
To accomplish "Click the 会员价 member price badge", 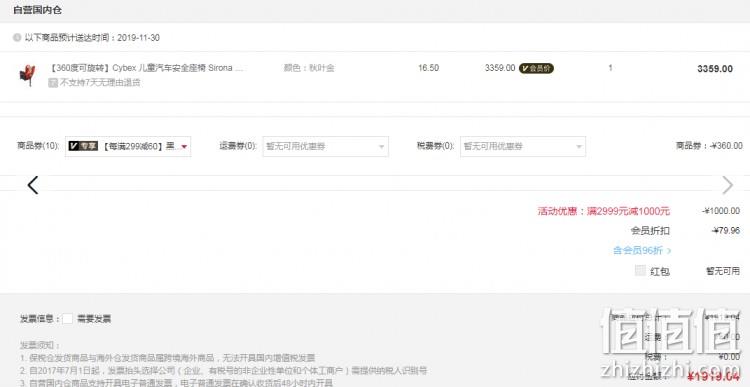I will click(x=536, y=68).
